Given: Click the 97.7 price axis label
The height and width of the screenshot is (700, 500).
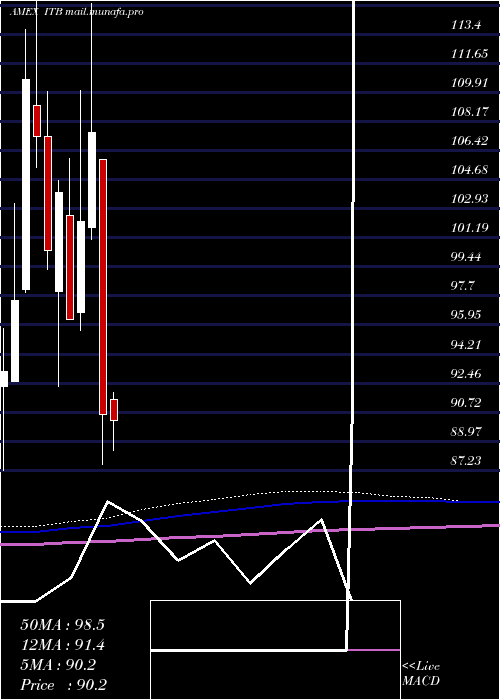Looking at the screenshot, I should pyautogui.click(x=463, y=286).
